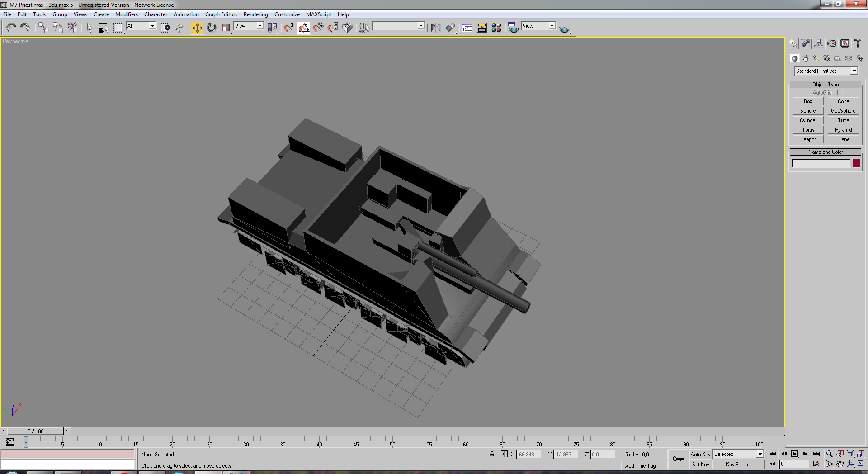Open the Rendering menu
The height and width of the screenshot is (474, 868).
pos(255,14)
